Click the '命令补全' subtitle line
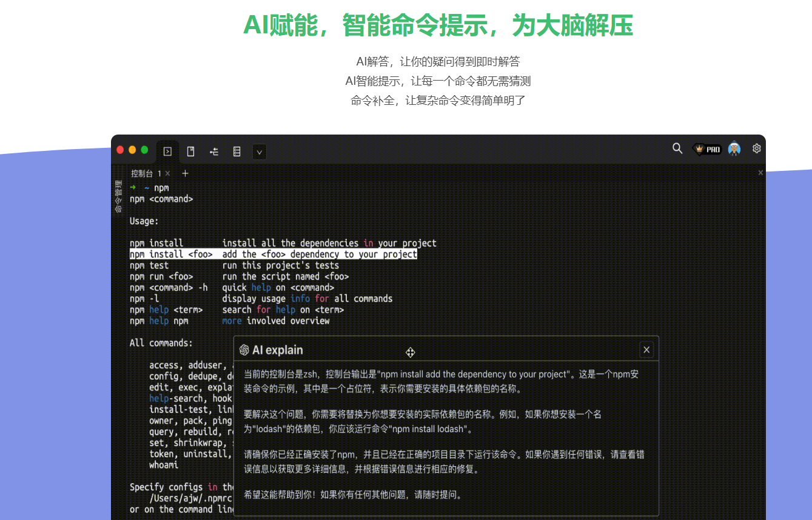 click(x=438, y=100)
